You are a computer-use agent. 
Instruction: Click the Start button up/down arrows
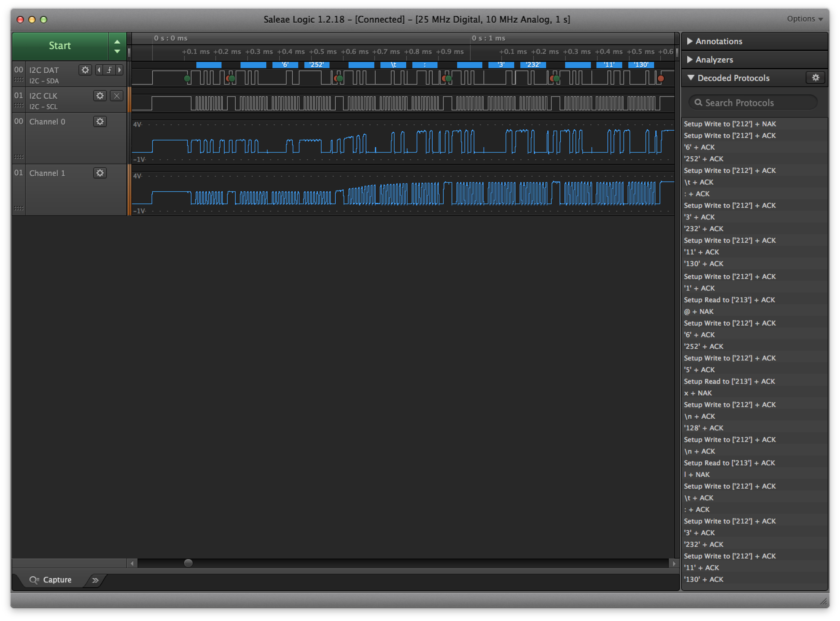[117, 46]
